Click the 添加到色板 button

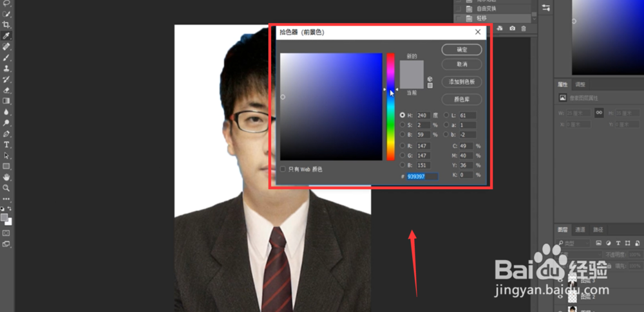point(462,82)
